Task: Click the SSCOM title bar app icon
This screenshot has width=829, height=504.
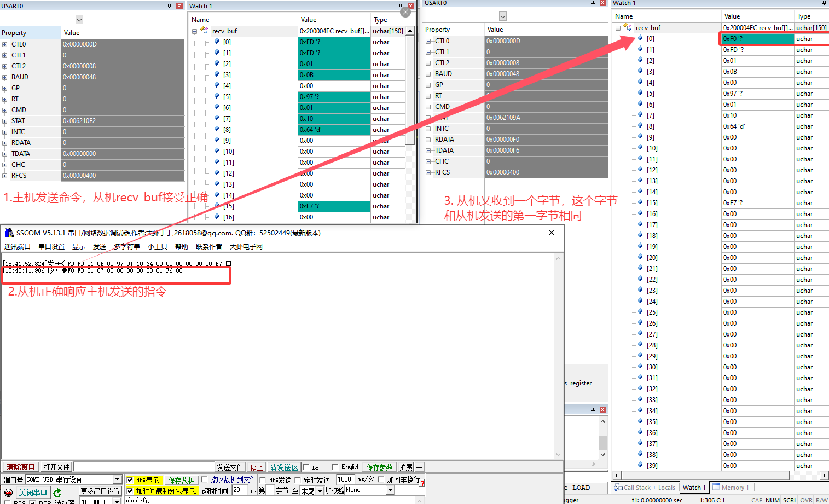Action: click(9, 233)
